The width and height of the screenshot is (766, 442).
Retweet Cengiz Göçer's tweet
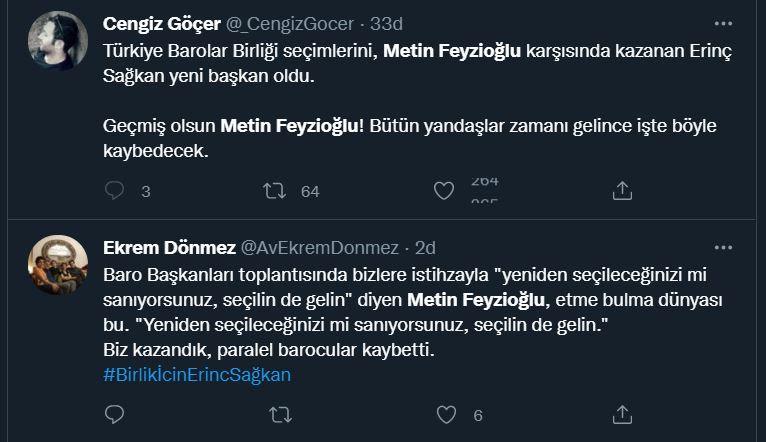(274, 190)
